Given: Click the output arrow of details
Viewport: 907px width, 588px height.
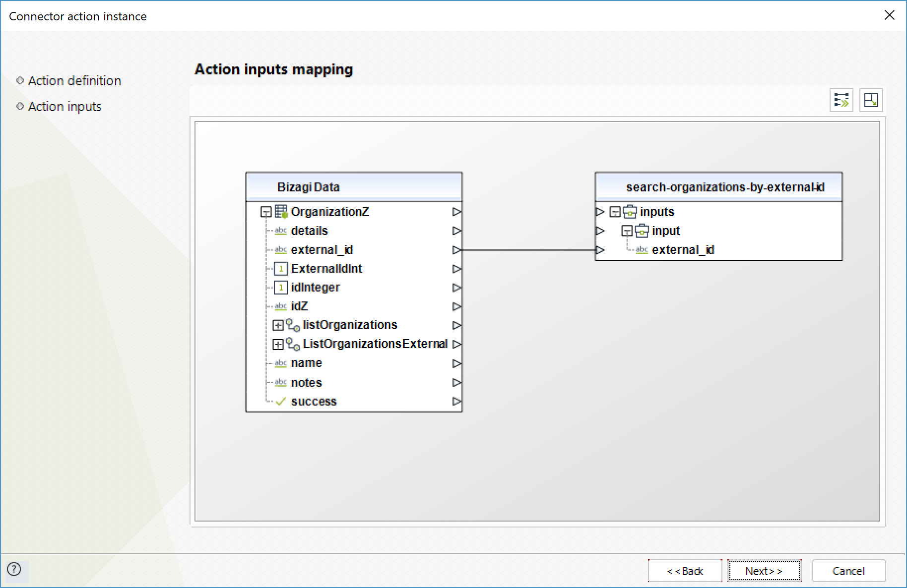Looking at the screenshot, I should pos(456,231).
